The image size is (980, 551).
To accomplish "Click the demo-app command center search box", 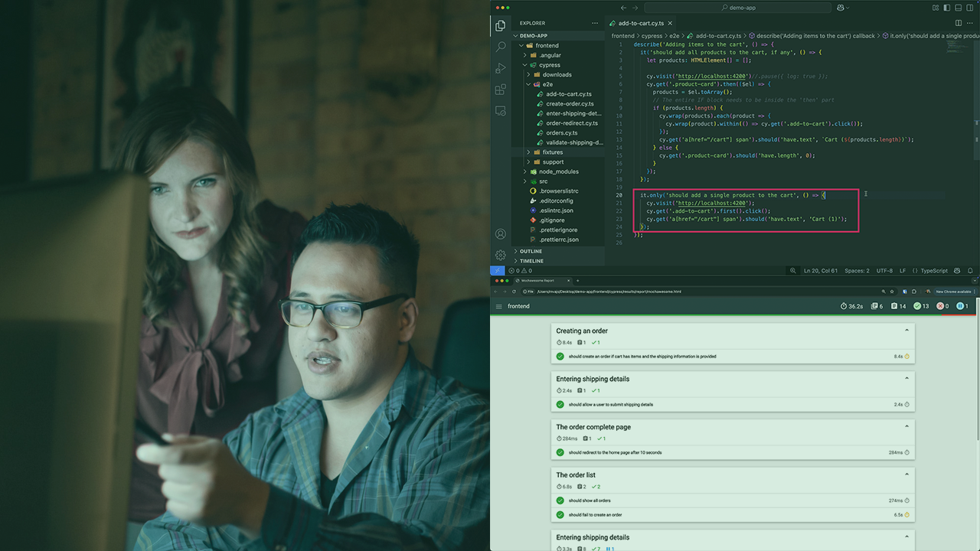I will [737, 8].
